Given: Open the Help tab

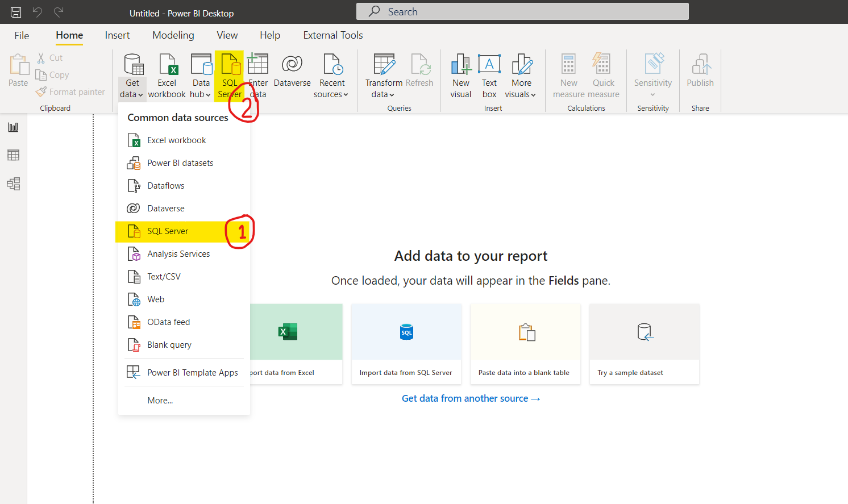Looking at the screenshot, I should (x=270, y=35).
